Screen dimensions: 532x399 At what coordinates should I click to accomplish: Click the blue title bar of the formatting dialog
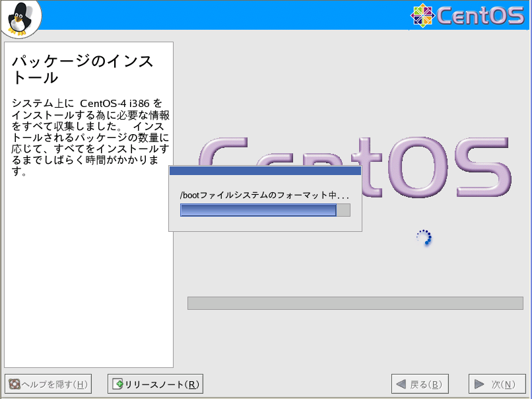point(265,170)
